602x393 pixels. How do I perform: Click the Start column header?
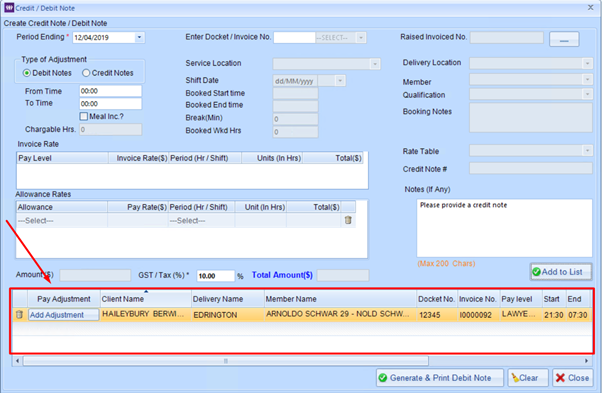tap(554, 299)
